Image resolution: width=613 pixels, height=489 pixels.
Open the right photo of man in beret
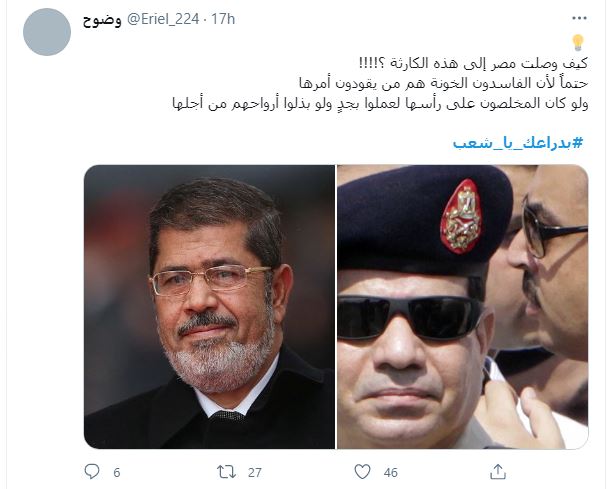463,307
